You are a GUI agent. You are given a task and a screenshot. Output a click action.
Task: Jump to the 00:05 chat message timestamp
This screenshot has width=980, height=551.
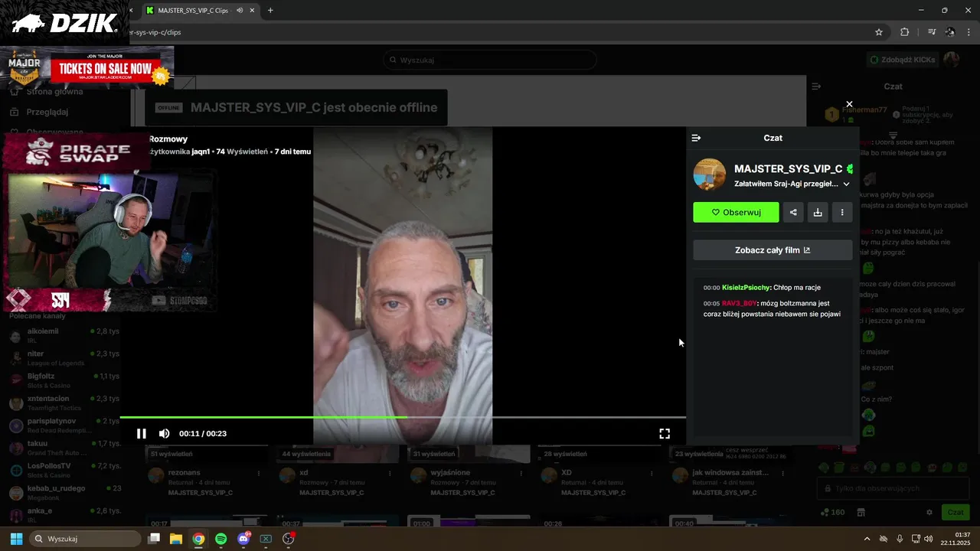click(x=712, y=303)
